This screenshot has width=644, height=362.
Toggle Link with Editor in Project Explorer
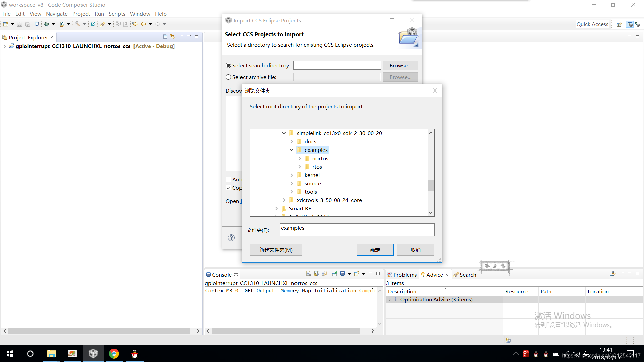(x=172, y=36)
